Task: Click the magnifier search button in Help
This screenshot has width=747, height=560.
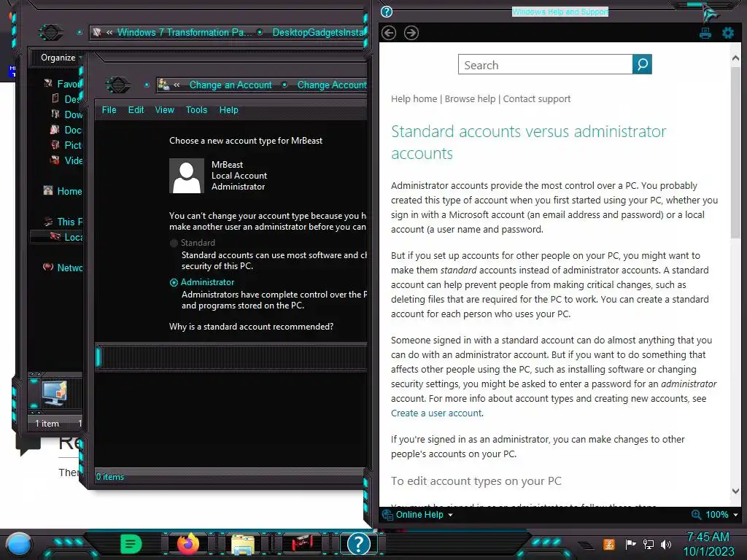Action: (x=642, y=64)
